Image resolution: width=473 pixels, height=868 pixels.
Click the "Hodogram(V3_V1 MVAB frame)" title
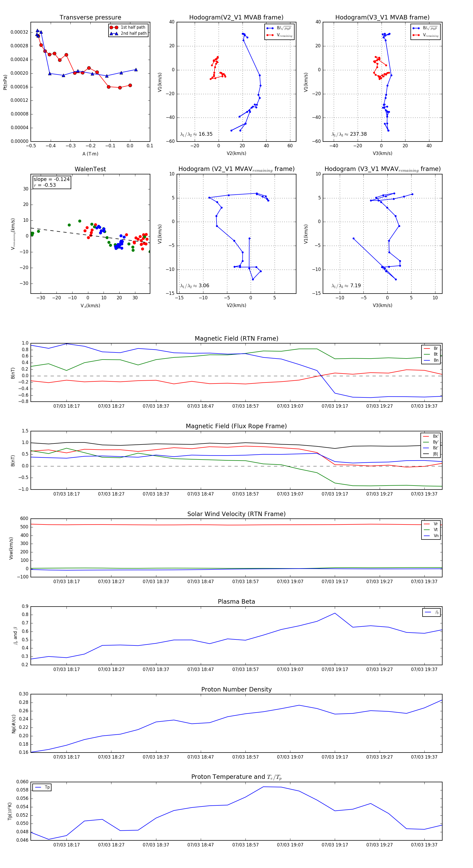pos(382,18)
